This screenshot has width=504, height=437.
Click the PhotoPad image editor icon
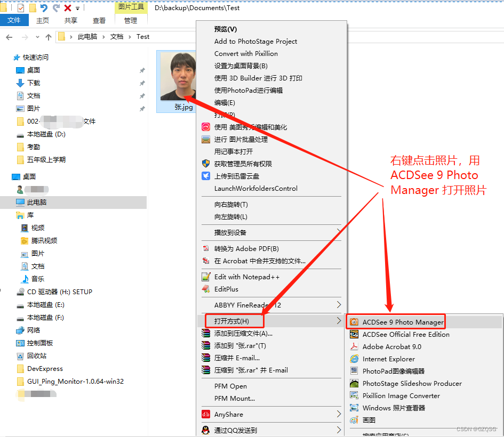(354, 371)
